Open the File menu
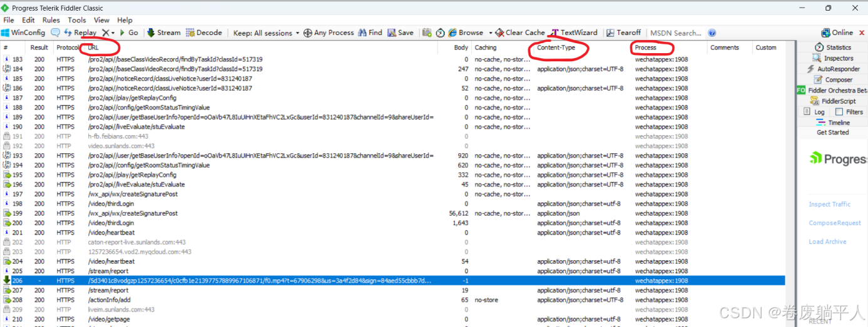This screenshot has height=327, width=868. tap(9, 20)
